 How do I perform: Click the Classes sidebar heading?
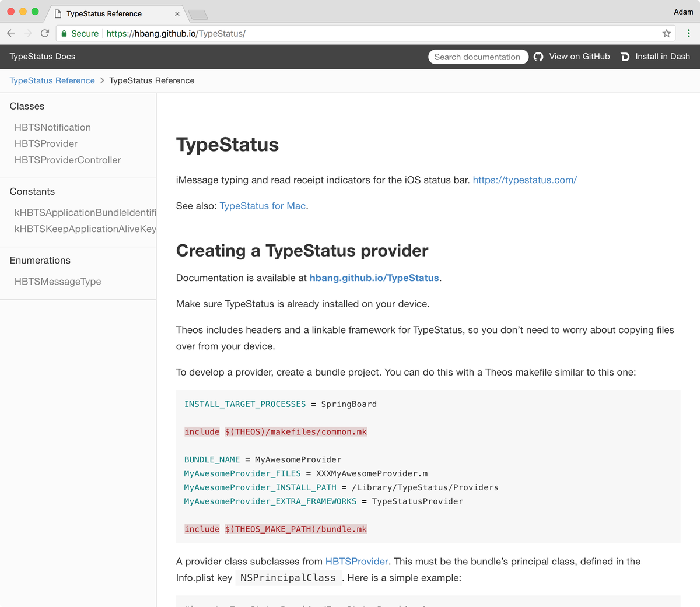coord(27,106)
